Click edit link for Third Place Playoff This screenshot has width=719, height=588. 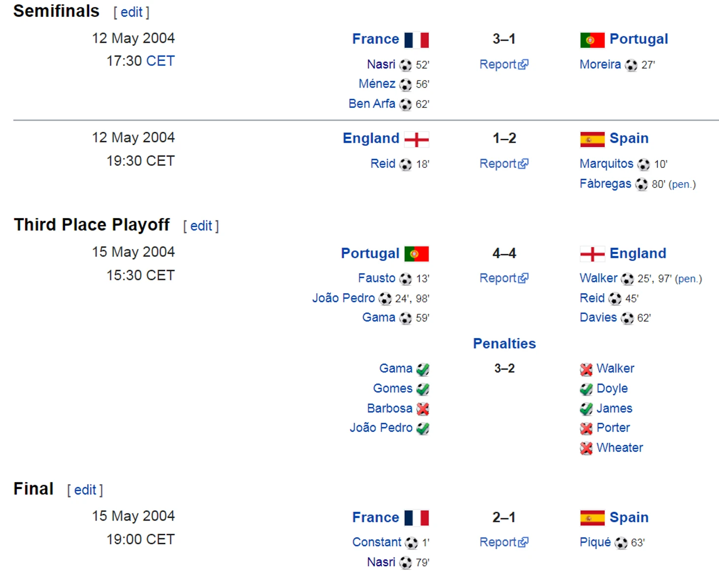pyautogui.click(x=201, y=226)
